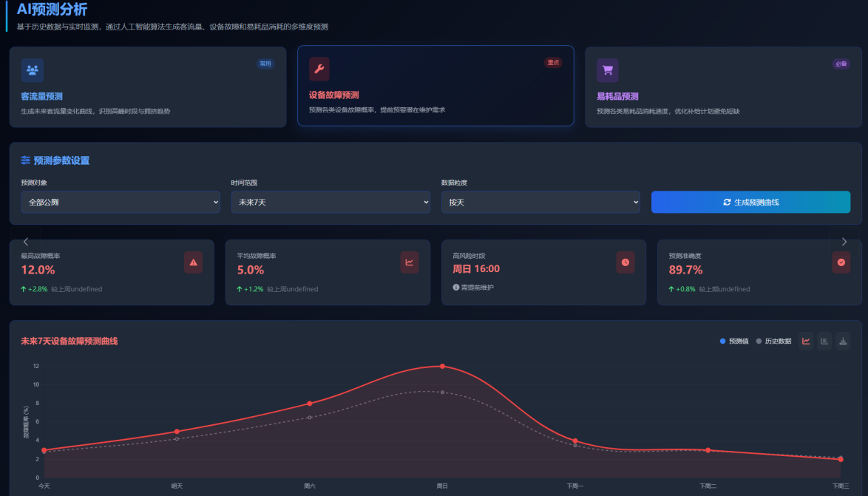Open the 预测对象 dropdown showing 全部公园
Viewport: 868px width, 496px height.
pos(121,202)
